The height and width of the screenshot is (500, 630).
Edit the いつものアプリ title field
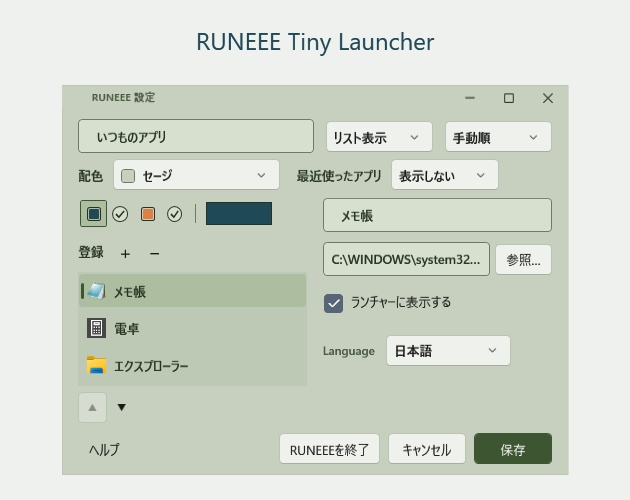196,136
